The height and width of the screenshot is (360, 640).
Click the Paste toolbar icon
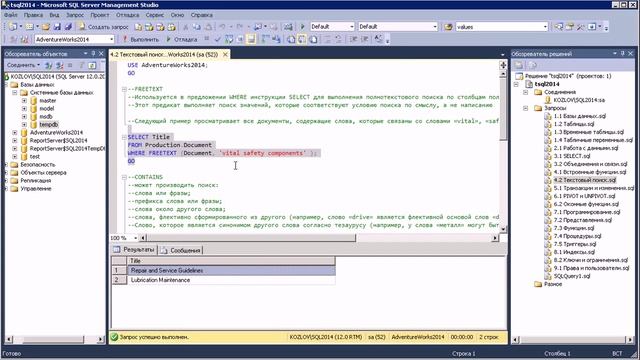[x=208, y=27]
